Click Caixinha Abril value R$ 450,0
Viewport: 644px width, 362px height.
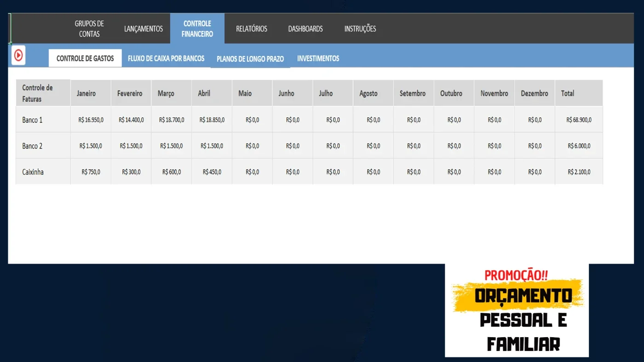[212, 172]
